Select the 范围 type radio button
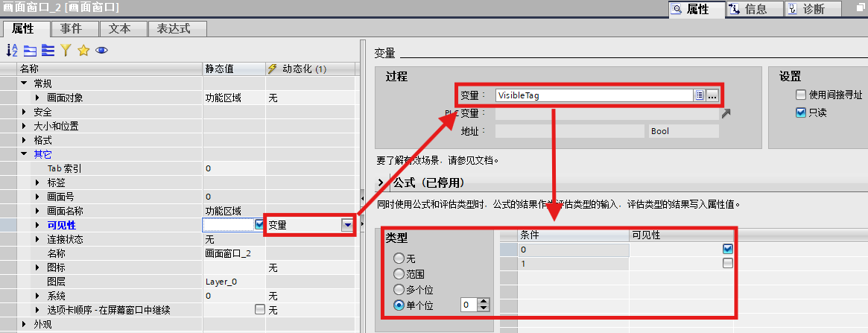The width and height of the screenshot is (868, 333). pos(399,274)
